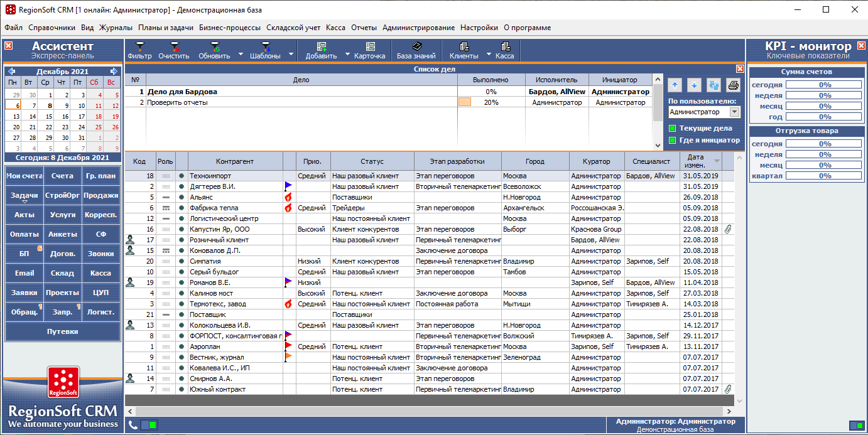Open dropdown arrow next to Добавить
The height and width of the screenshot is (435, 868).
pos(348,55)
